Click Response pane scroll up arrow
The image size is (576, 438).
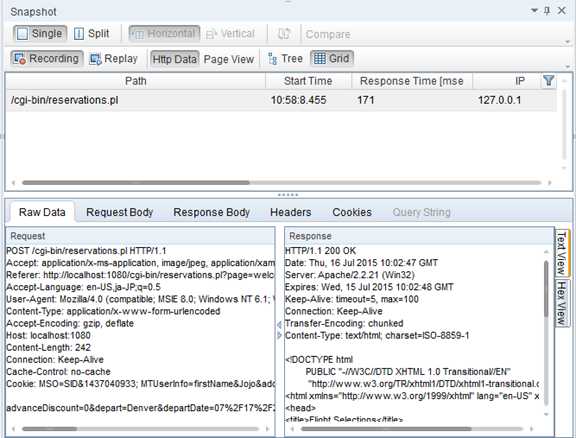pyautogui.click(x=546, y=252)
